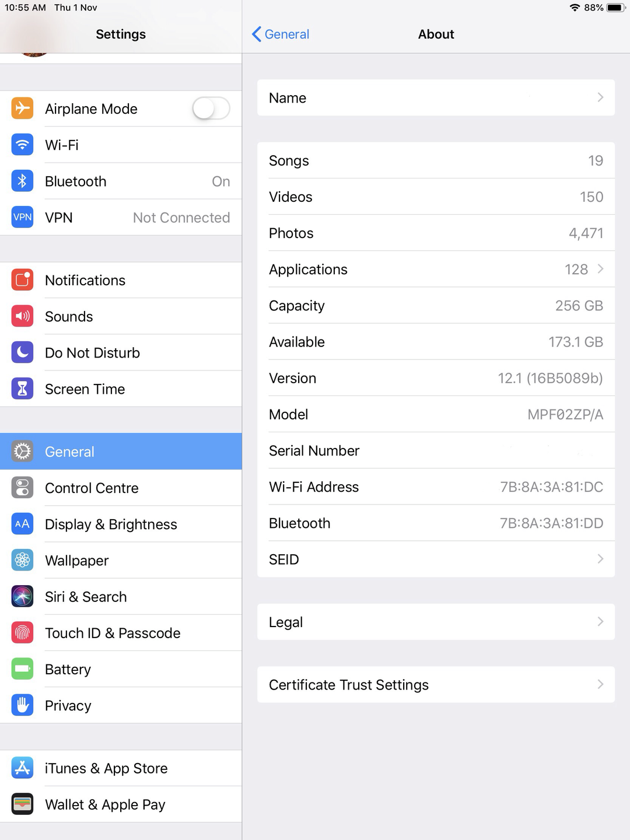This screenshot has height=840, width=630.
Task: Open the Siri & Search icon
Action: point(22,596)
